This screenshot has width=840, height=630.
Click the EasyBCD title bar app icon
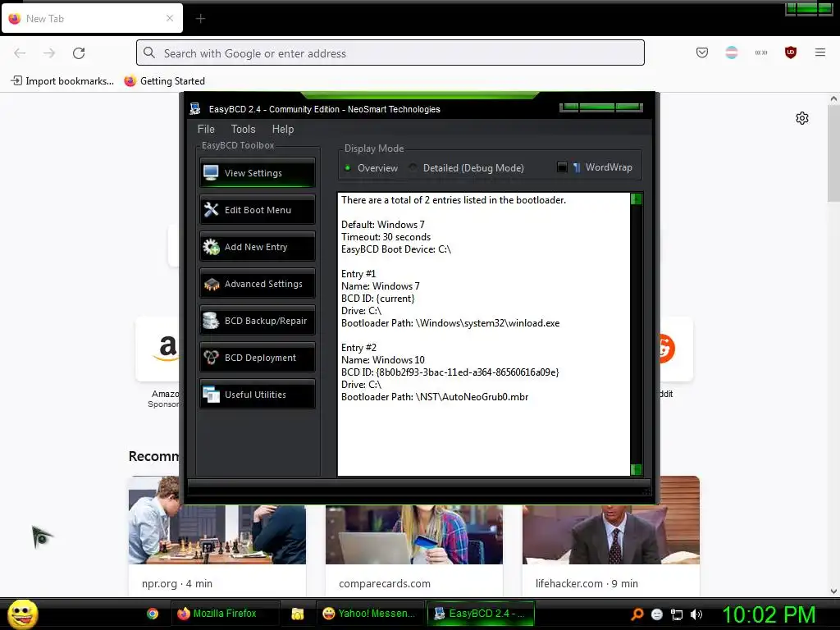[x=195, y=109]
